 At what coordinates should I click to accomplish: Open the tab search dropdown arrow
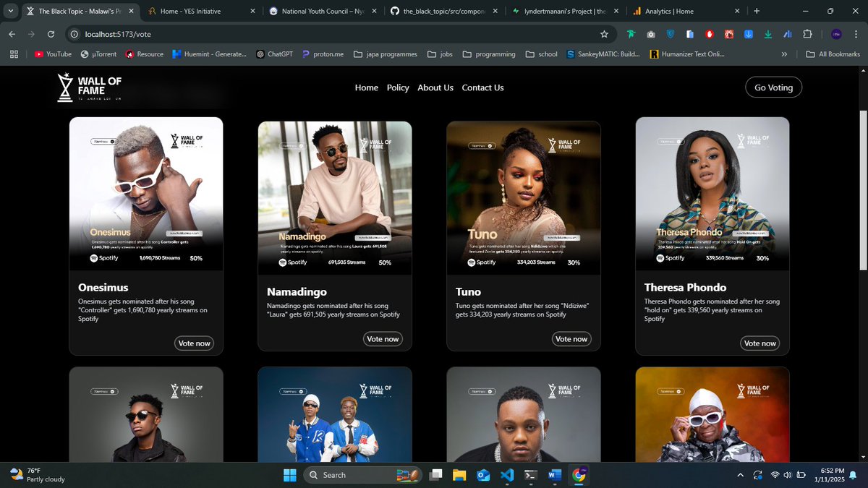pos(9,12)
